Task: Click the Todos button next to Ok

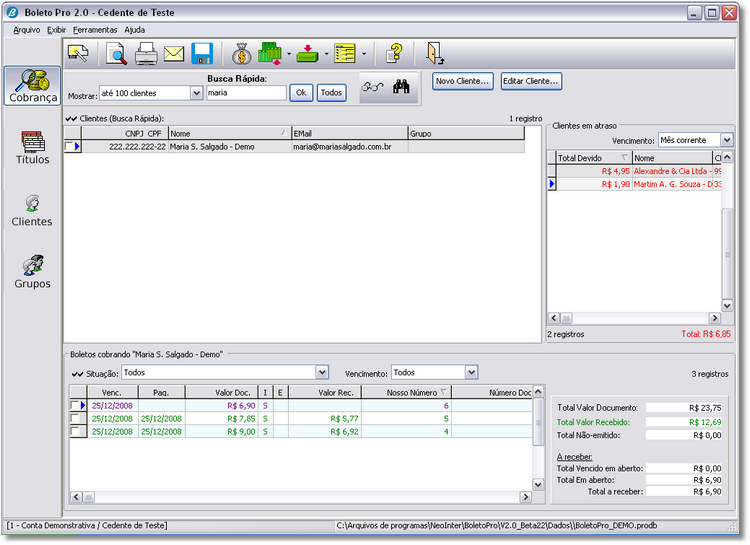Action: (331, 93)
